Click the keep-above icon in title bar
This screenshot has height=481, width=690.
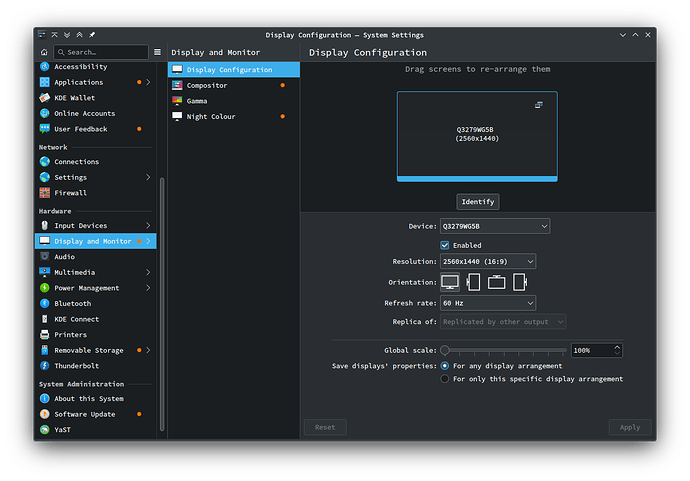point(79,35)
